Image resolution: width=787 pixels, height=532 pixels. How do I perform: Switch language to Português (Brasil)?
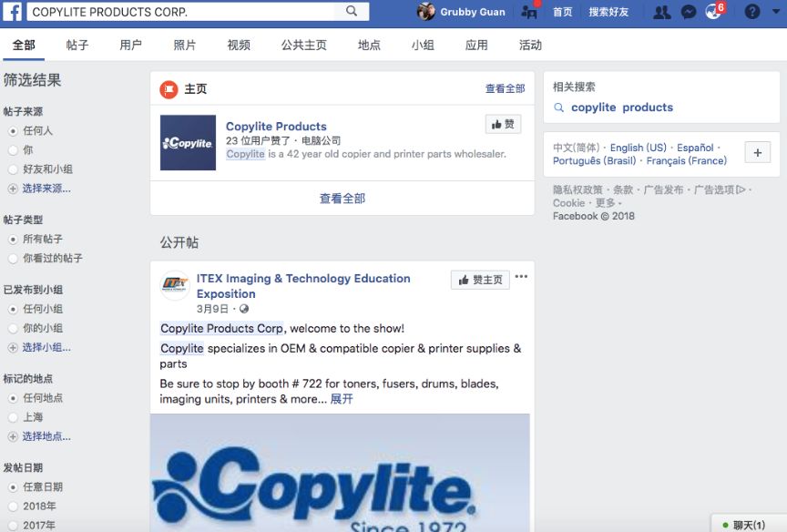[x=594, y=160]
